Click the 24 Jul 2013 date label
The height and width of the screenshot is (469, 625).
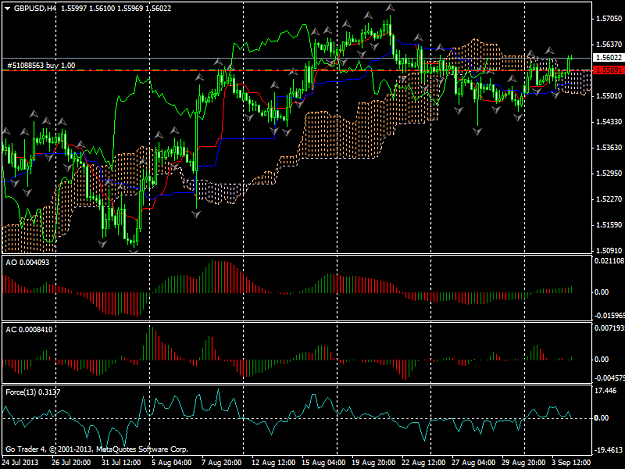20,462
